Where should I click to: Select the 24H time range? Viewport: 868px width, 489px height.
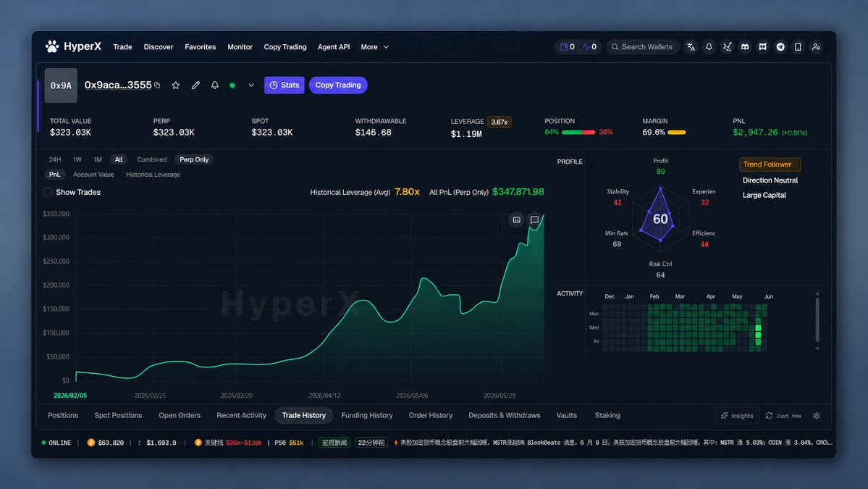click(55, 159)
